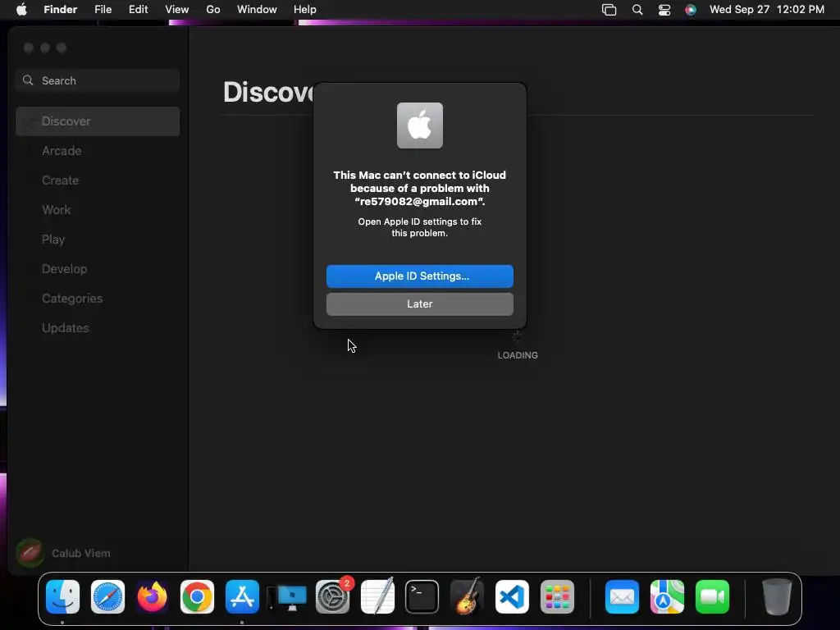Click the search magnifier icon in sidebar

click(x=28, y=80)
